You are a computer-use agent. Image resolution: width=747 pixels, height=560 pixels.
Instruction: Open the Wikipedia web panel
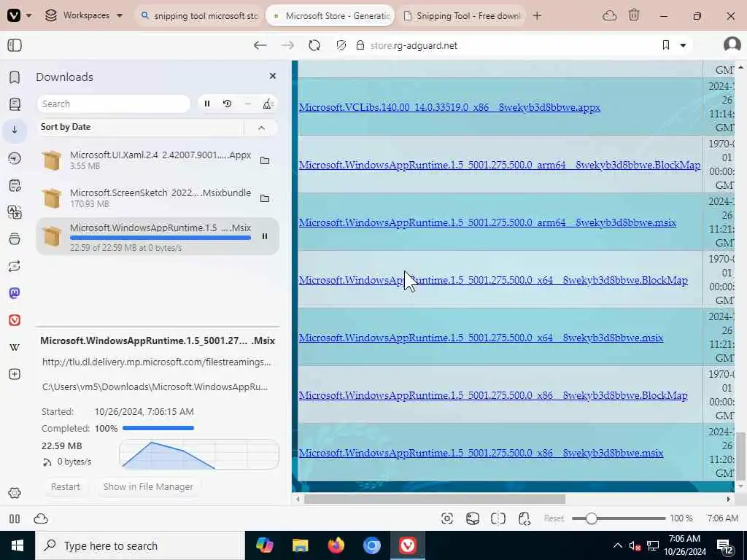(x=15, y=347)
